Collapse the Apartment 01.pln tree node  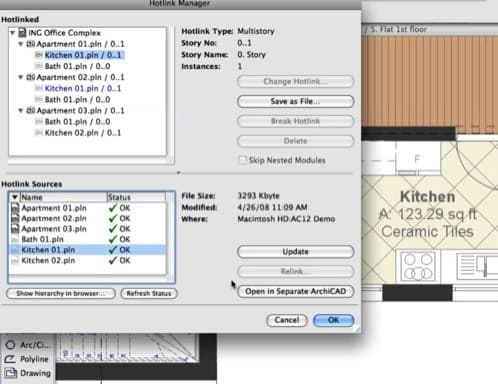point(20,44)
